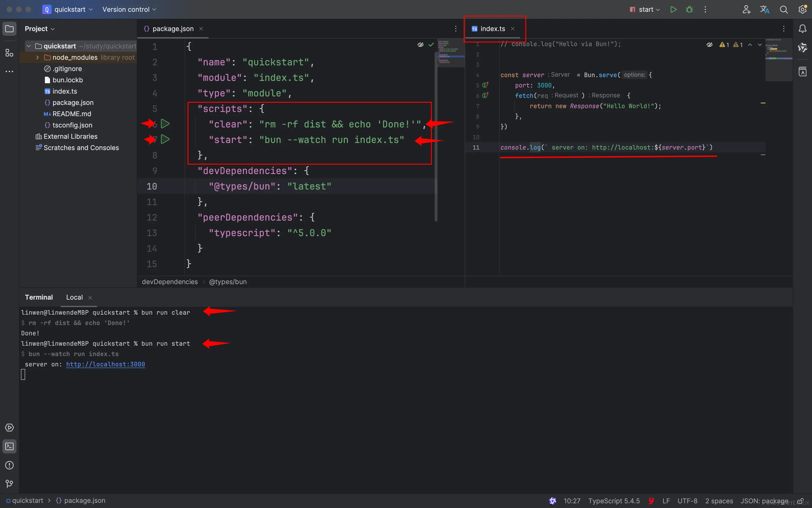Open the quickstart project dropdown
The width and height of the screenshot is (812, 508).
(68, 9)
